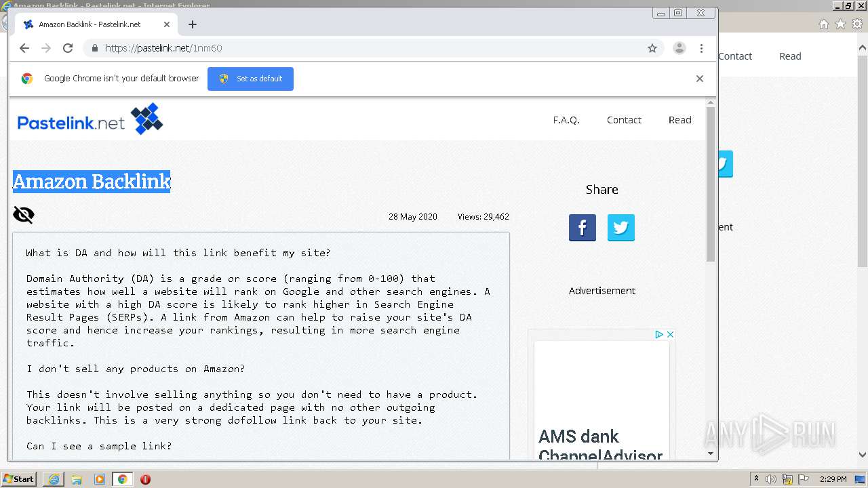The image size is (868, 488).
Task: Click the 'What is DA' question line
Action: coord(178,253)
